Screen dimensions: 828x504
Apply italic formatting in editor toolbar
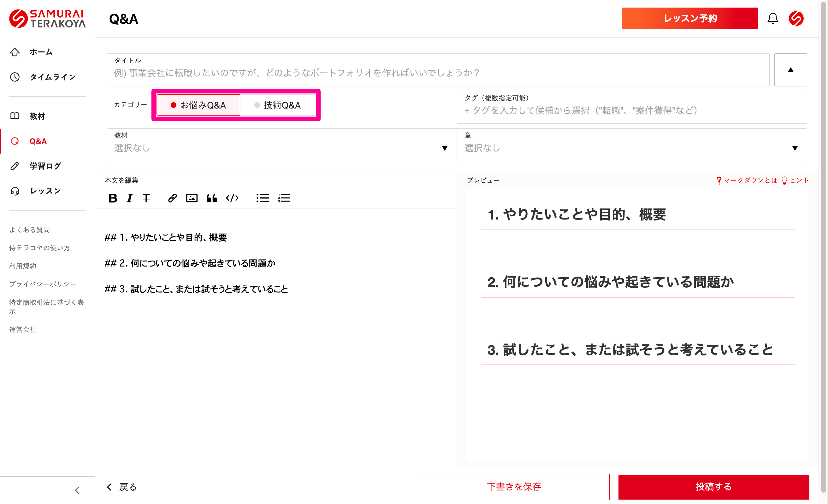(x=130, y=198)
